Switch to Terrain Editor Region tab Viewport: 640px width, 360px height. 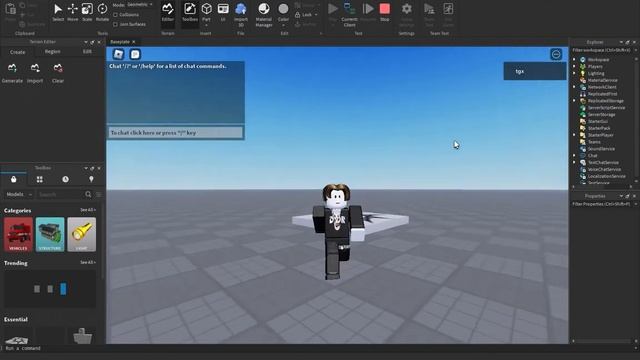coord(53,52)
